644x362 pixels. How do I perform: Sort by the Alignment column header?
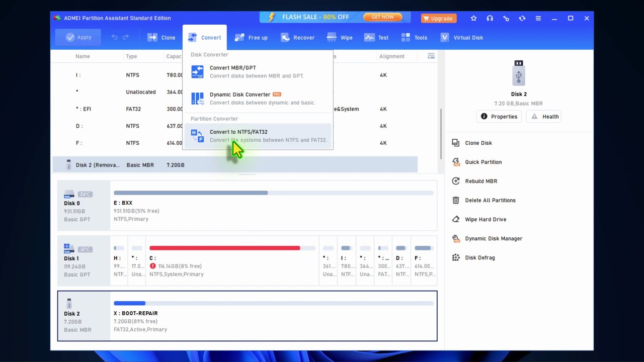[391, 56]
